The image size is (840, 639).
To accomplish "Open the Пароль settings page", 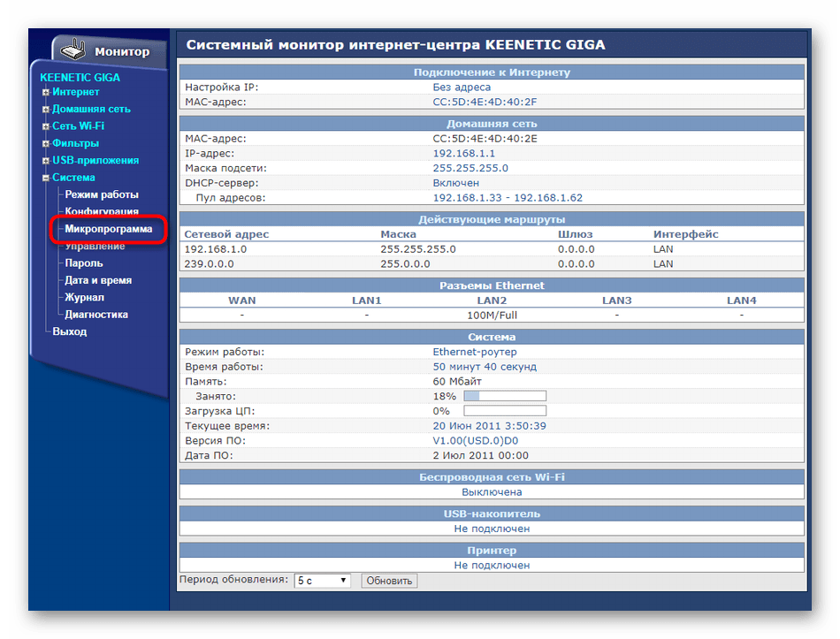I will click(83, 262).
